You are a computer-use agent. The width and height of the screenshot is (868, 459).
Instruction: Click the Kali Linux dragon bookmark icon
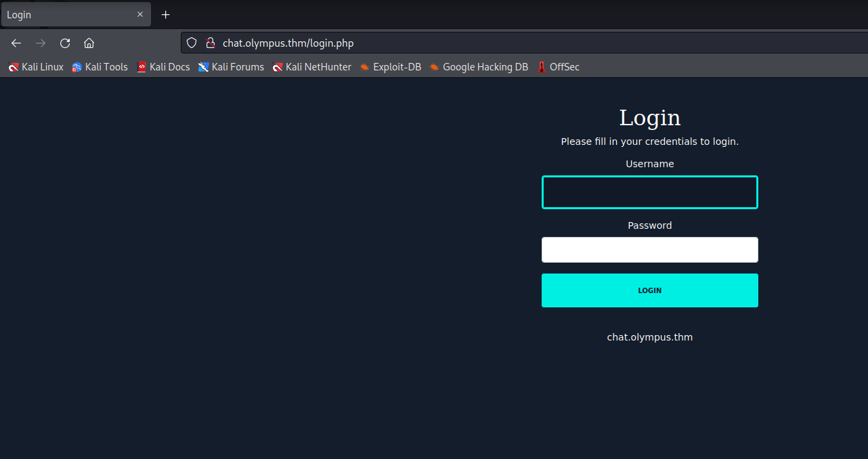[x=14, y=67]
